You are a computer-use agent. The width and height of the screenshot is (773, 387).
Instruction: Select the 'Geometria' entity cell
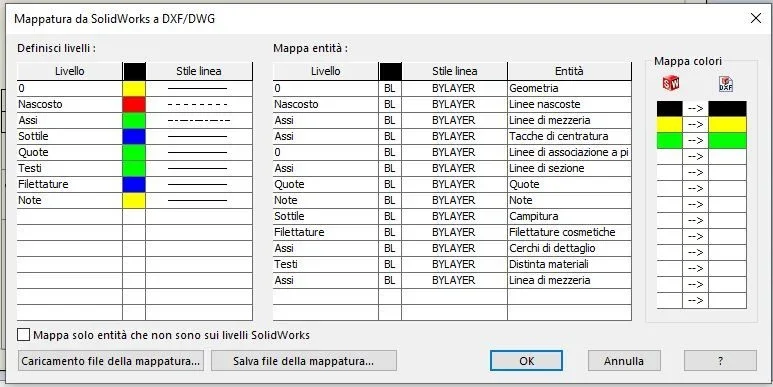(x=569, y=89)
